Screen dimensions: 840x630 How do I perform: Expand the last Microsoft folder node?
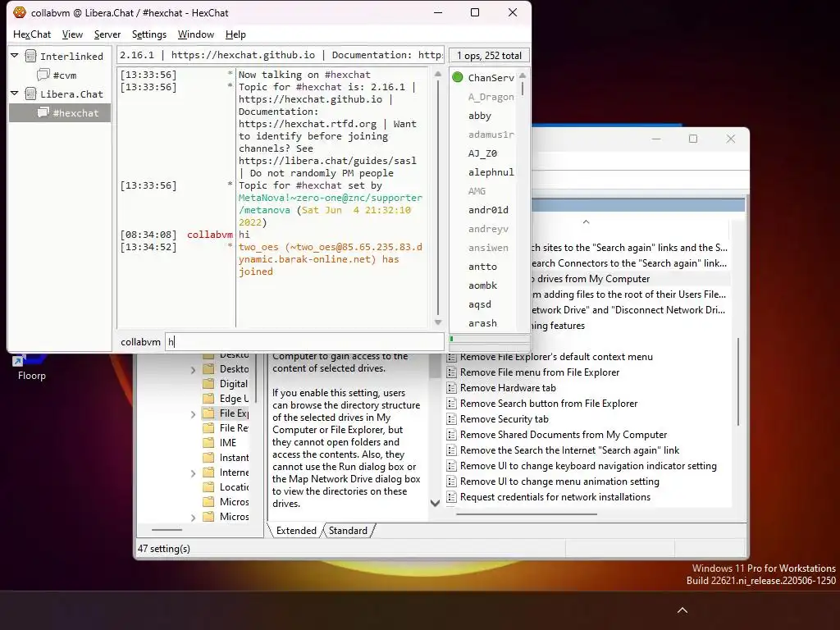pyautogui.click(x=194, y=518)
